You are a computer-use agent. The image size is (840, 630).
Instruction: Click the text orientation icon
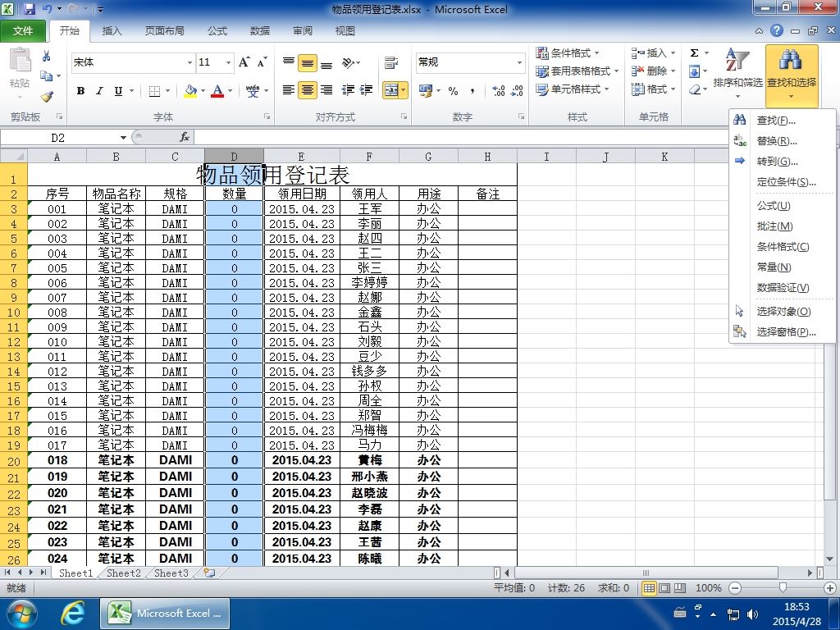click(x=349, y=62)
